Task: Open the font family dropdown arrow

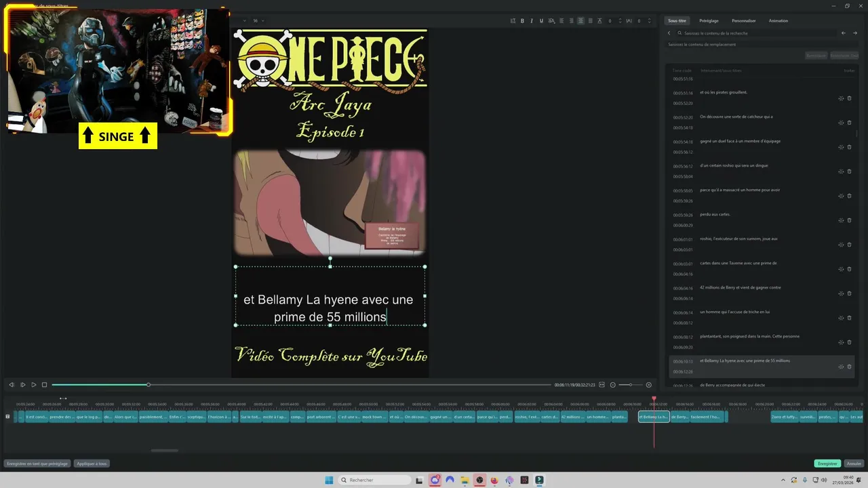Action: tap(243, 21)
